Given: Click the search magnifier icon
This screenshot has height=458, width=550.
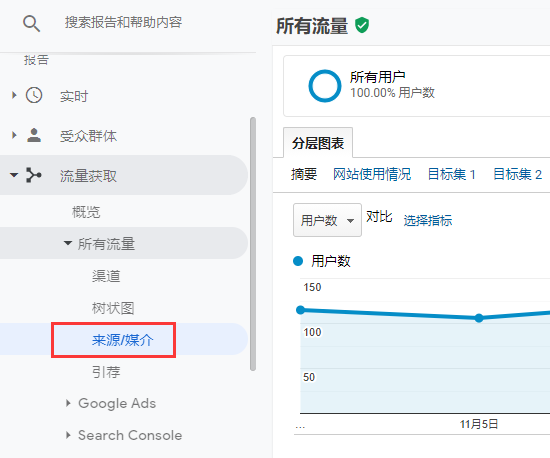Looking at the screenshot, I should coord(31,23).
